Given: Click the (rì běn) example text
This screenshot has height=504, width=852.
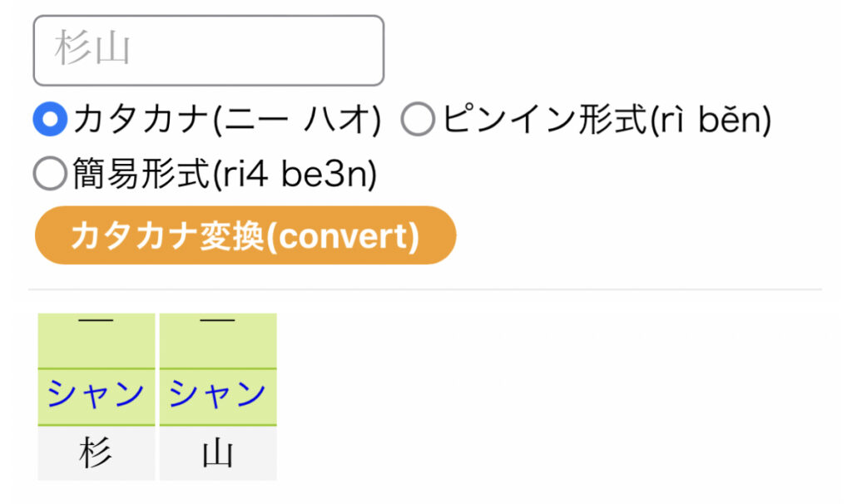Looking at the screenshot, I should point(710,121).
